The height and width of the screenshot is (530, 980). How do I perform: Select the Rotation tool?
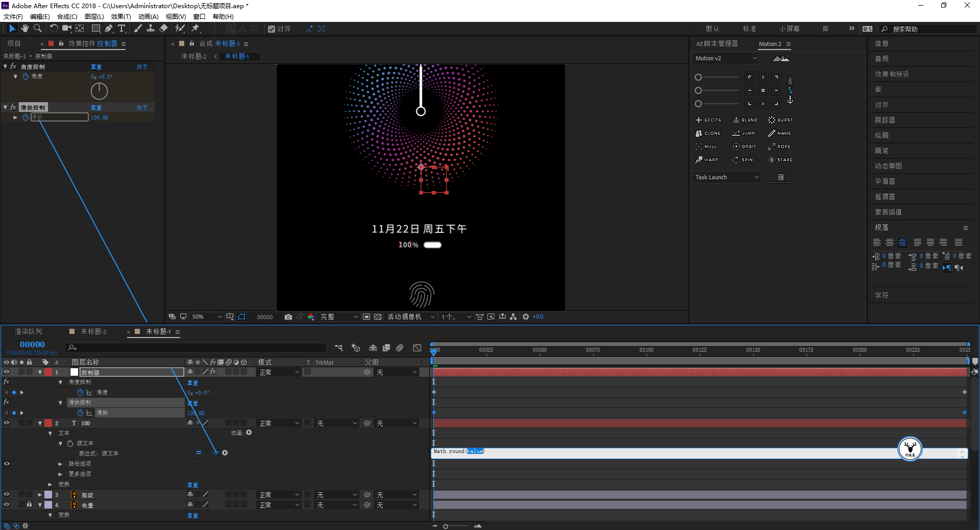click(x=54, y=29)
